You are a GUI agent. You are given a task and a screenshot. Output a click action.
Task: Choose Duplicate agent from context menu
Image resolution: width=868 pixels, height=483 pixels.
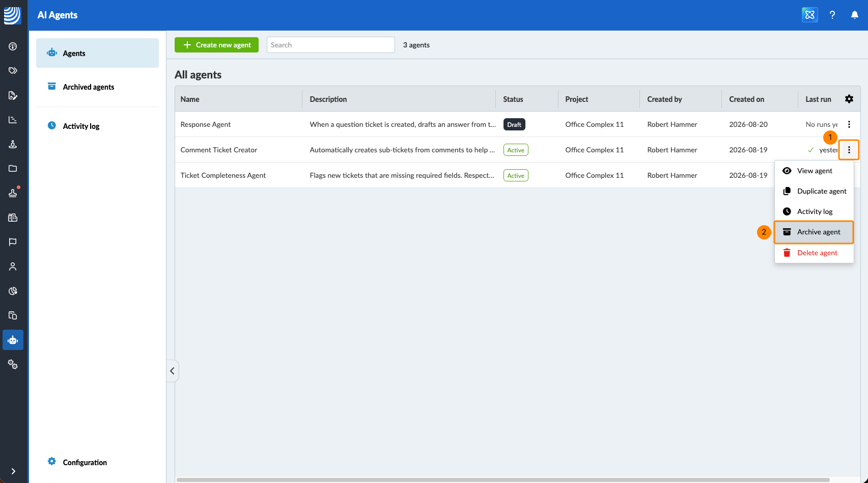[x=814, y=191]
